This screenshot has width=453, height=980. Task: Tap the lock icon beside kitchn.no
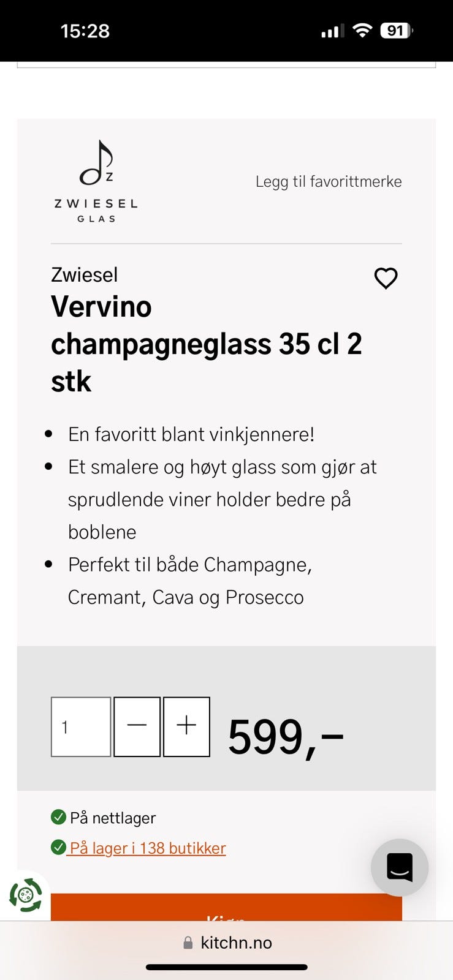188,943
